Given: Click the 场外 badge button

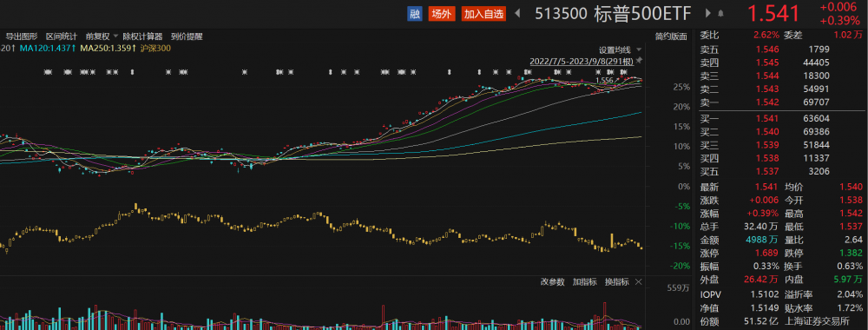Looking at the screenshot, I should click(441, 14).
